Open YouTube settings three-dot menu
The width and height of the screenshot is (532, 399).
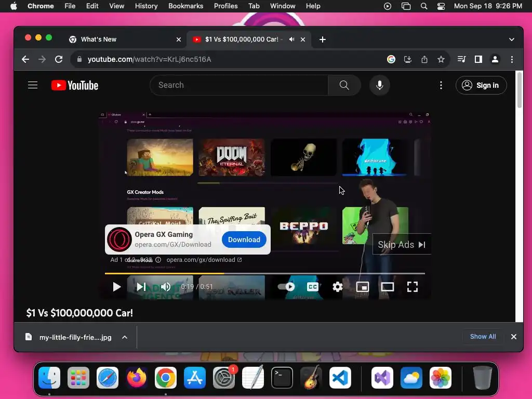pyautogui.click(x=441, y=85)
